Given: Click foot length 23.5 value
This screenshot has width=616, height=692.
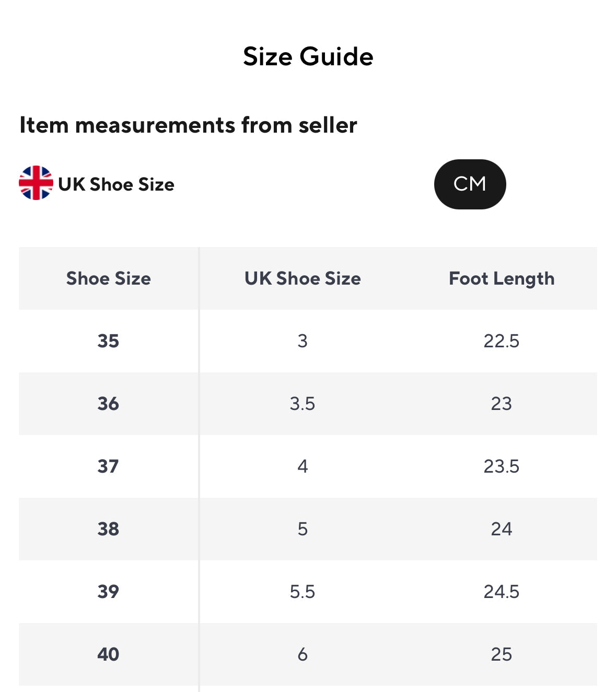Looking at the screenshot, I should coord(502,466).
